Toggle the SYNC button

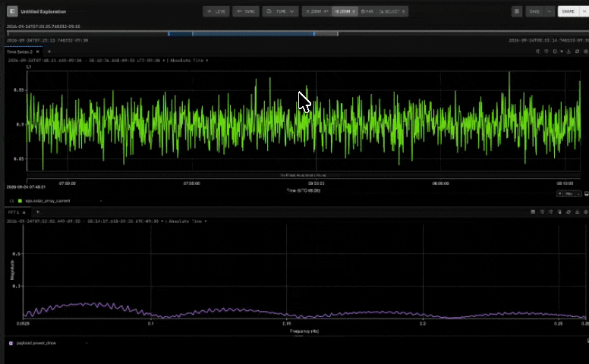click(246, 11)
